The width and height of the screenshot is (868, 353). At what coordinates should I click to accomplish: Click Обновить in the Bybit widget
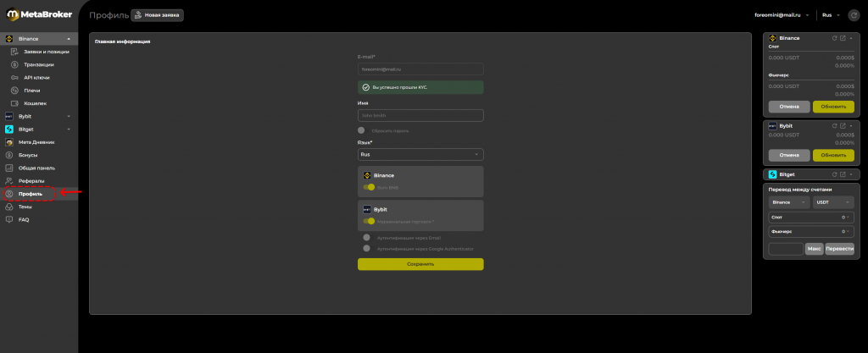pos(834,155)
